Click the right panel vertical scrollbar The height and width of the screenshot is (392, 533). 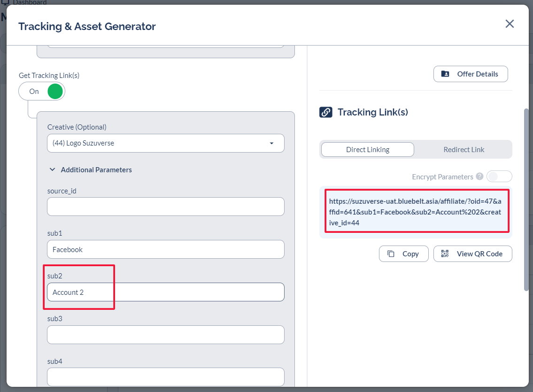point(526,200)
